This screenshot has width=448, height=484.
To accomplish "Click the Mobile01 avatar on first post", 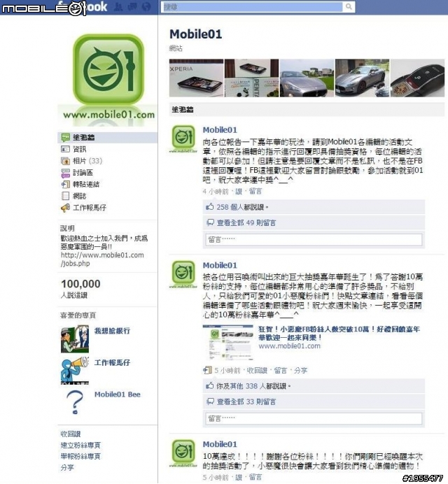I will [x=183, y=138].
